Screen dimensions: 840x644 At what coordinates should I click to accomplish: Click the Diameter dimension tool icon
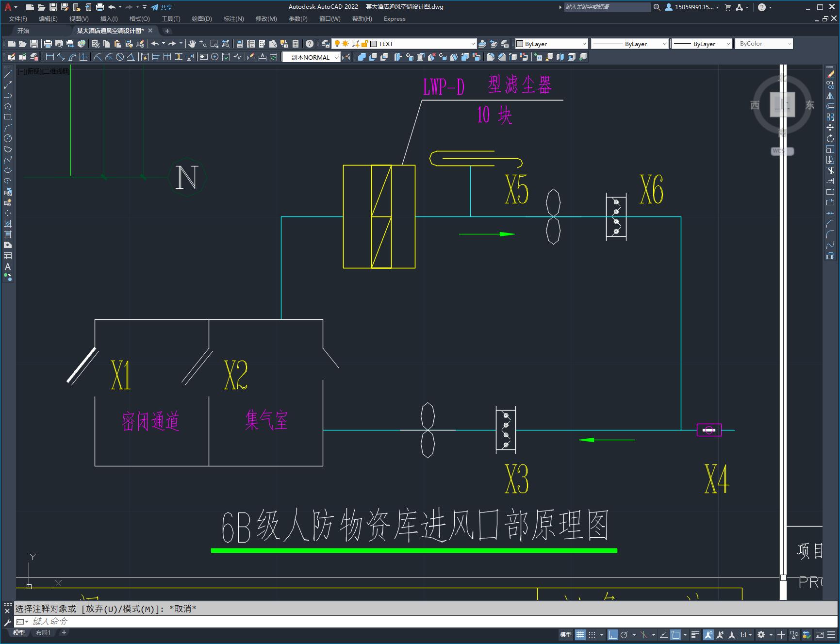pyautogui.click(x=120, y=57)
